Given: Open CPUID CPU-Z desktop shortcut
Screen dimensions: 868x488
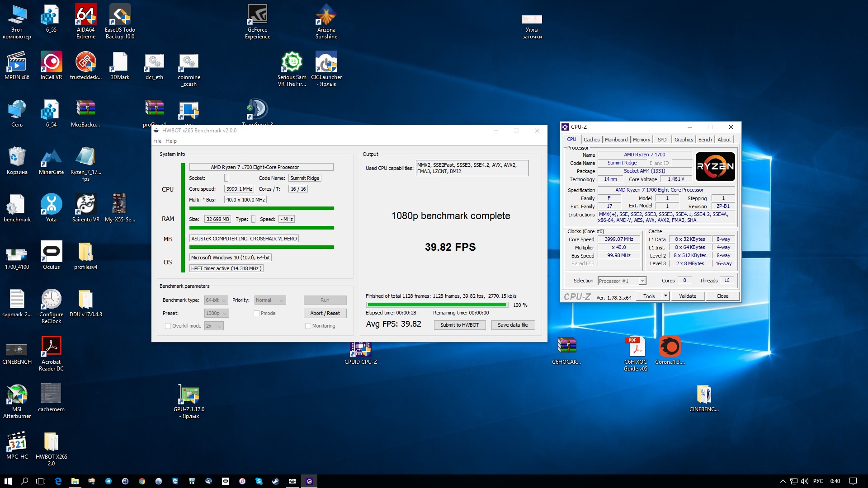Looking at the screenshot, I should click(x=360, y=350).
